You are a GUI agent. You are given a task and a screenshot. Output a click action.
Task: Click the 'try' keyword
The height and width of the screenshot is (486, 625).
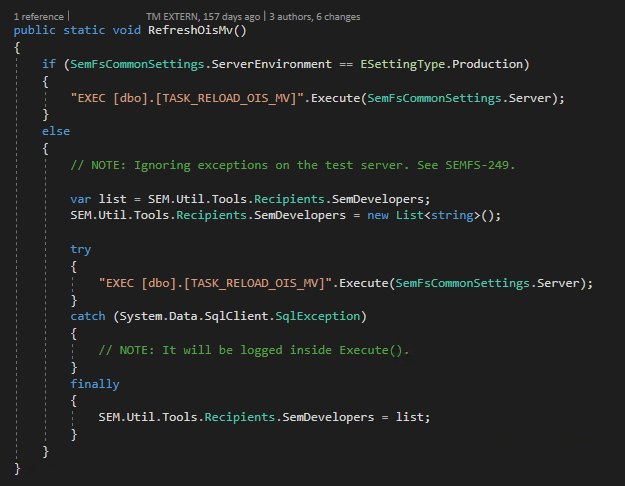81,249
